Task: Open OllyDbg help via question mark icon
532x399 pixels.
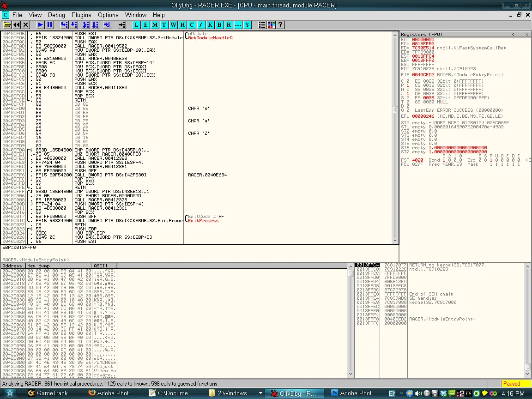Action: tap(280, 25)
